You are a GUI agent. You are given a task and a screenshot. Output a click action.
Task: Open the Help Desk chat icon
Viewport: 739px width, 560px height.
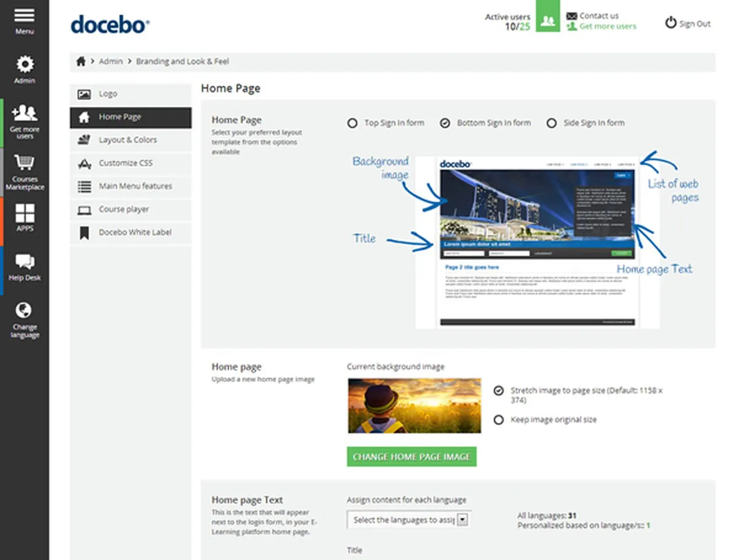coord(25,262)
